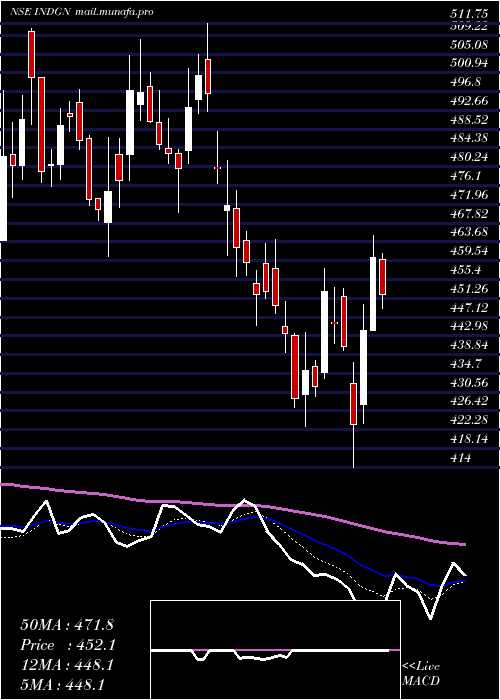Click the 500.94 price axis label

tap(468, 63)
